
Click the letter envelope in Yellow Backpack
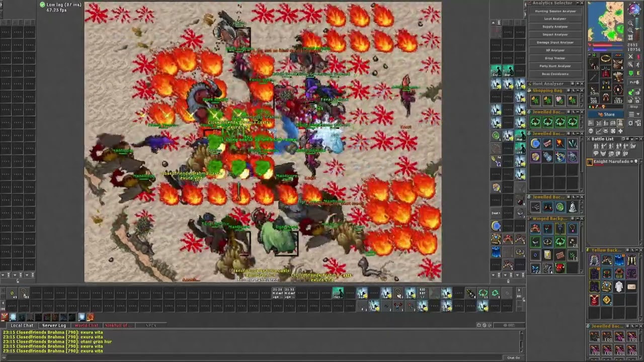tap(631, 287)
